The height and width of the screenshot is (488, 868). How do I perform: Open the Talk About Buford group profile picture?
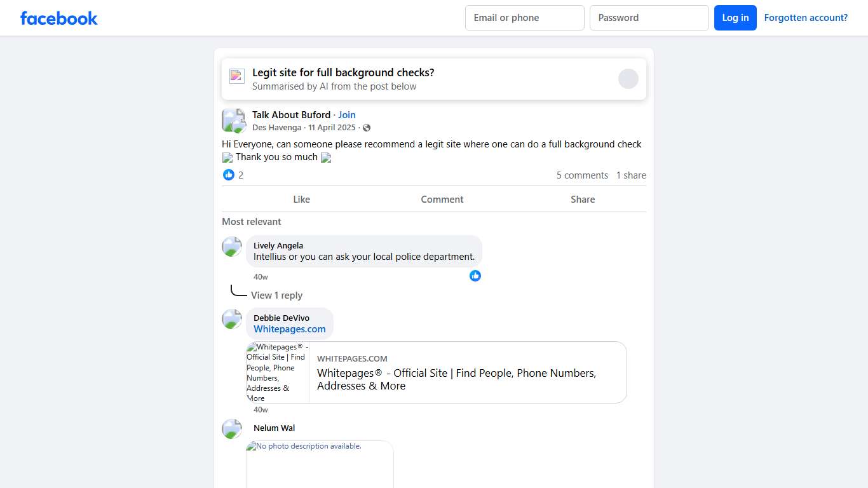pos(233,120)
